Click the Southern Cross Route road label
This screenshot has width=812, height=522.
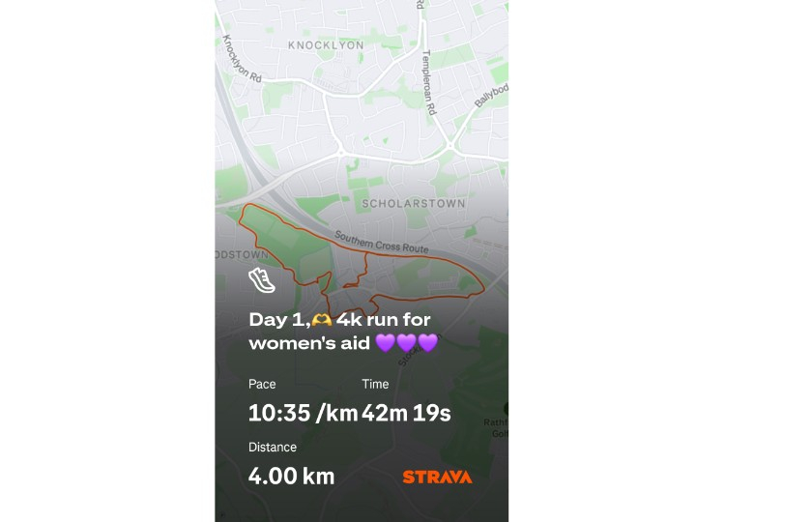[382, 242]
